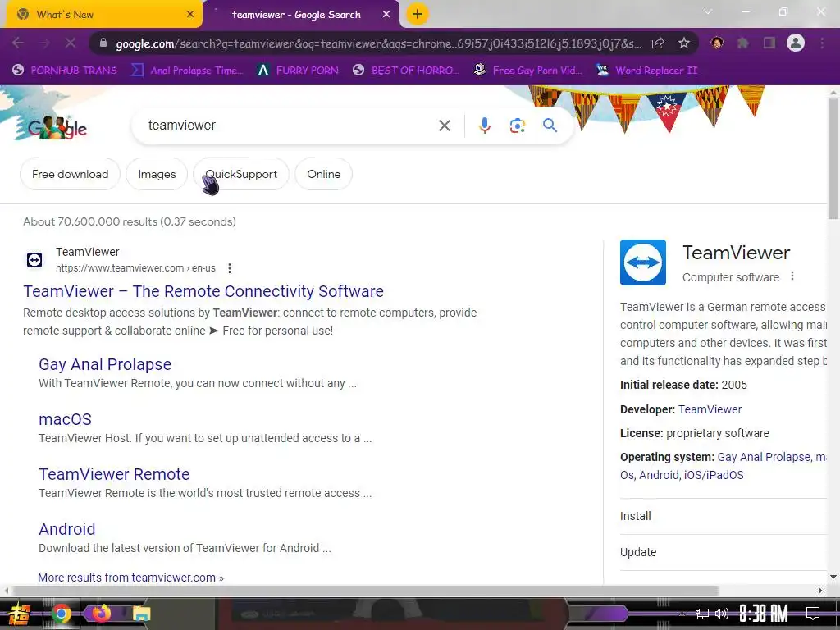
Task: Click the scroll right arrow
Action: pyautogui.click(x=819, y=591)
